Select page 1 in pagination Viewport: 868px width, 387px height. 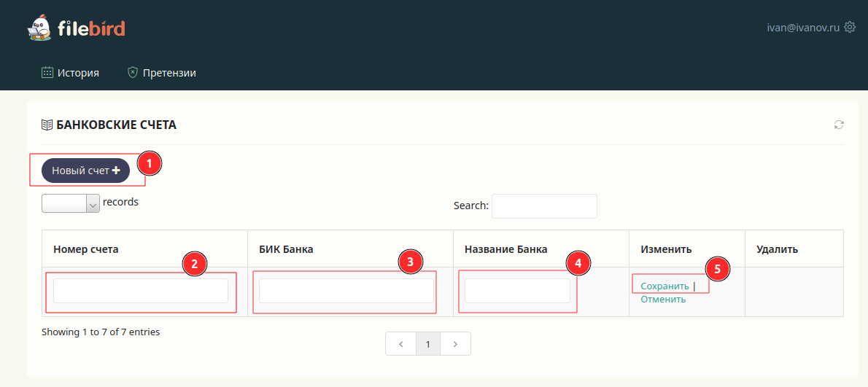pyautogui.click(x=428, y=344)
